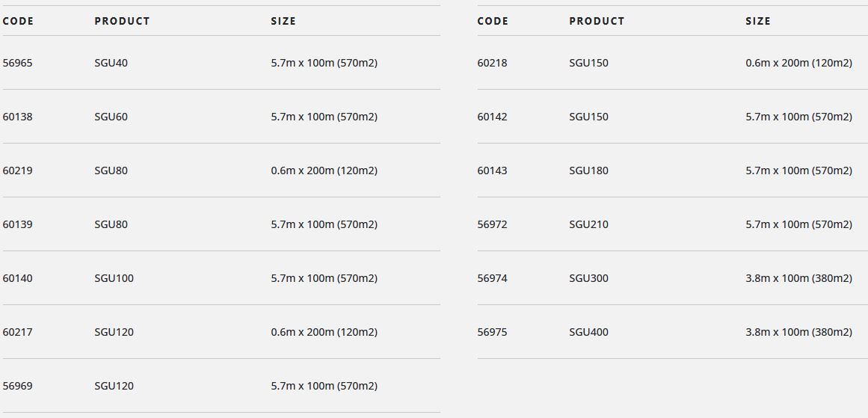
Task: Click product code 60140
Action: pyautogui.click(x=18, y=278)
